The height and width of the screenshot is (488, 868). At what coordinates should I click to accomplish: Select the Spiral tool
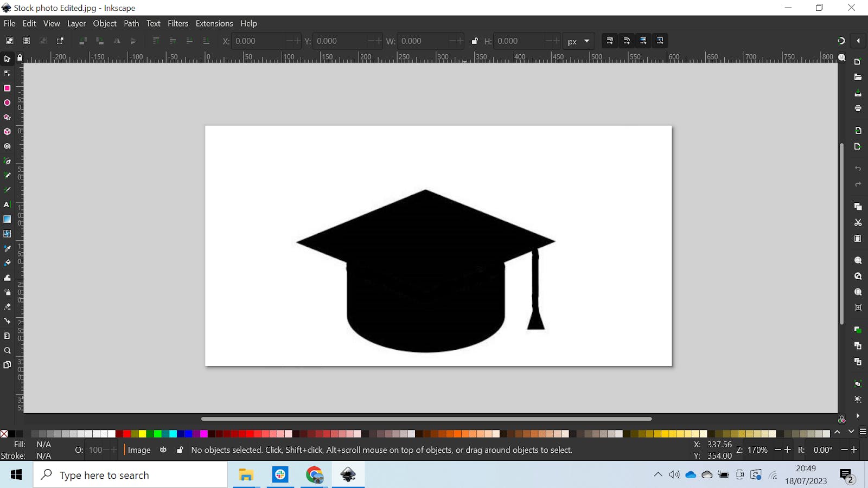coord(7,146)
